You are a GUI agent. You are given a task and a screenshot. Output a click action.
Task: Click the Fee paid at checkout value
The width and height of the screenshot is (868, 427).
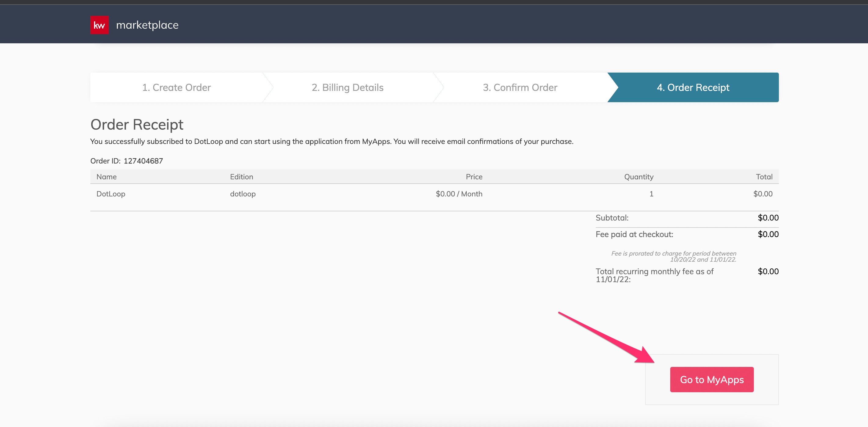tap(768, 234)
